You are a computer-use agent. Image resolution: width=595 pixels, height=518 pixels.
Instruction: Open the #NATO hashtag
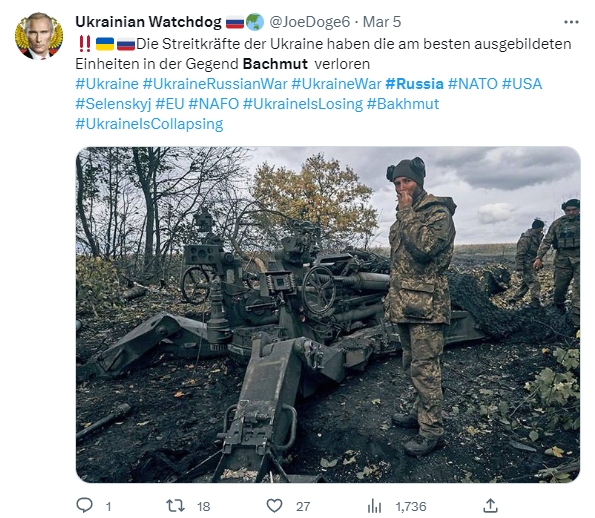coord(472,84)
